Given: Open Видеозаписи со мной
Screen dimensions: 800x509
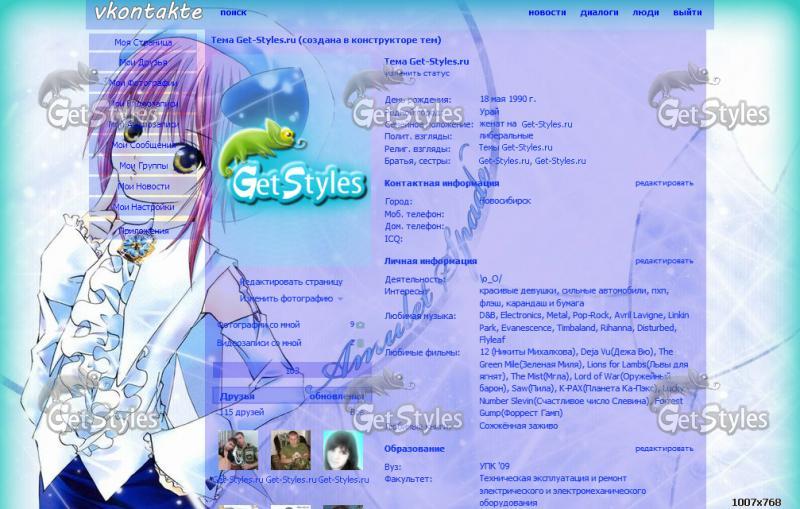Looking at the screenshot, I should click(259, 343).
